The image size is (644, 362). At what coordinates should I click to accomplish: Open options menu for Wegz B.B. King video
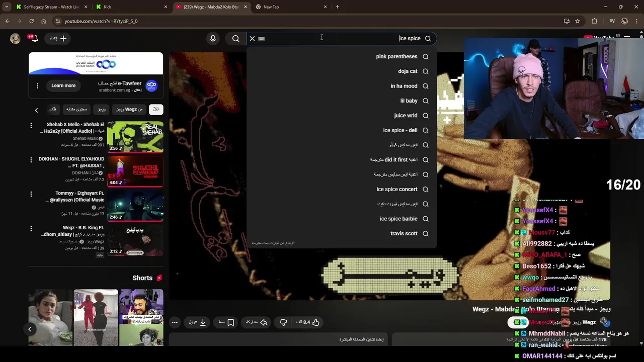[31, 229]
